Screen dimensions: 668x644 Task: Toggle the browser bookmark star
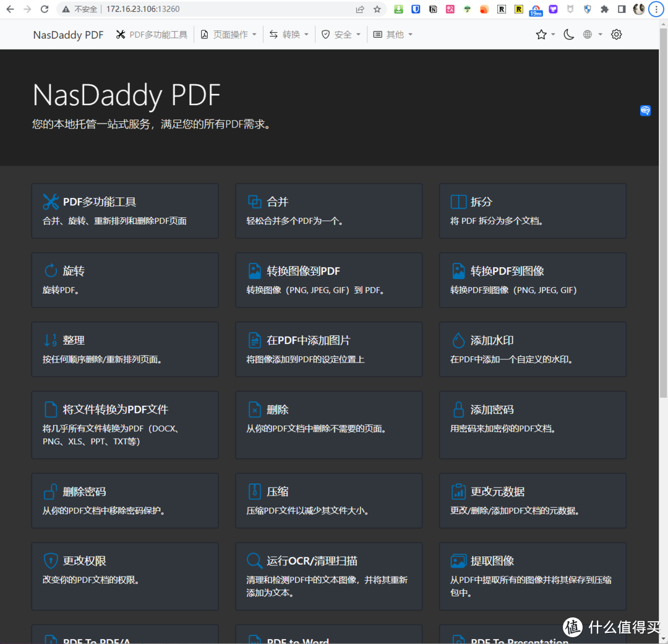(x=377, y=9)
